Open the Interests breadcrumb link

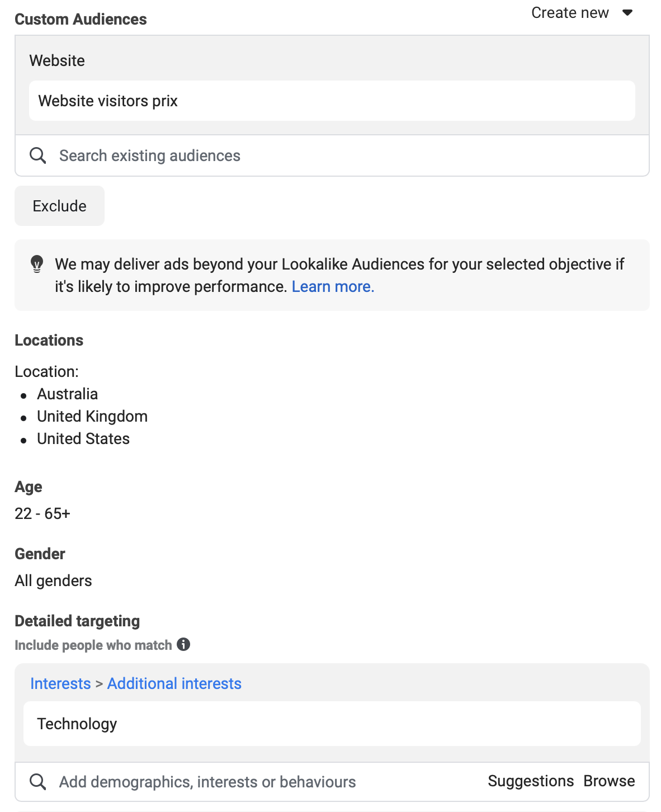60,683
